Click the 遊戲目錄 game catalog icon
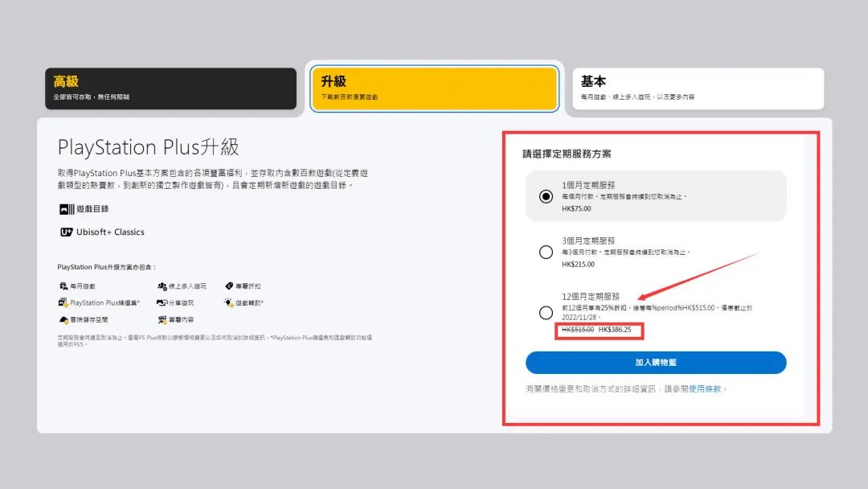This screenshot has width=868, height=489. [66, 209]
